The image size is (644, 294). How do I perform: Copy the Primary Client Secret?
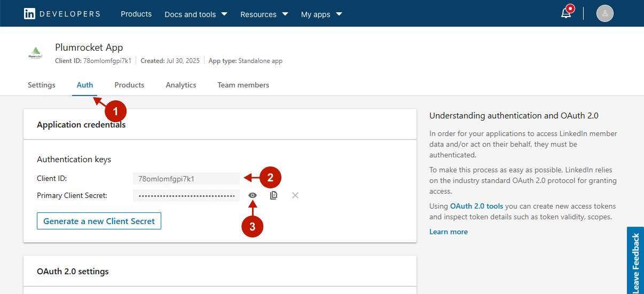pos(274,195)
